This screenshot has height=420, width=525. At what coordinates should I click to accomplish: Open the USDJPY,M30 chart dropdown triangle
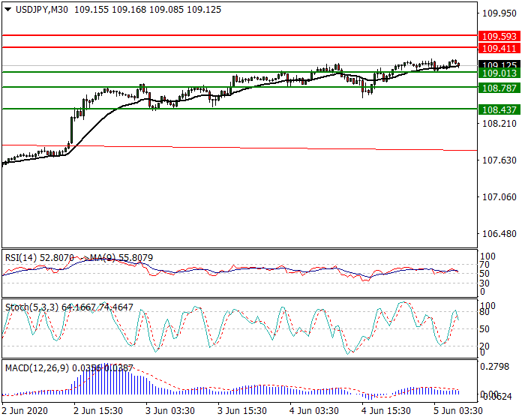pyautogui.click(x=7, y=10)
